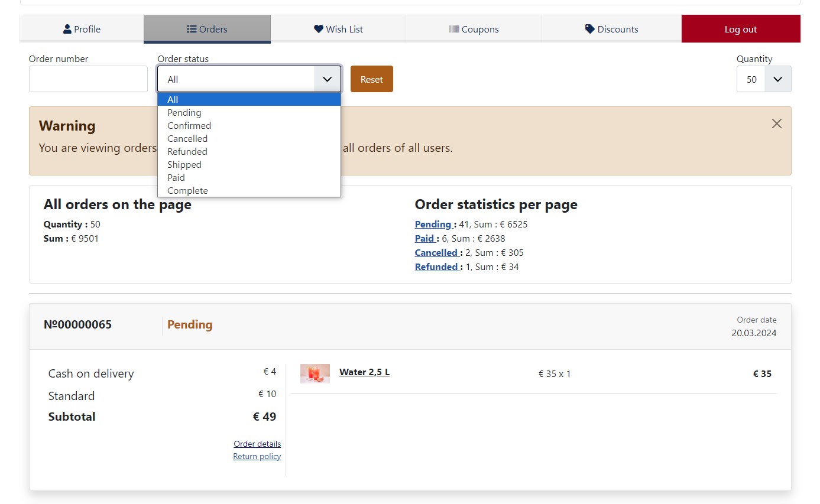Choose the Complete status option
The height and width of the screenshot is (504, 820).
coord(187,190)
